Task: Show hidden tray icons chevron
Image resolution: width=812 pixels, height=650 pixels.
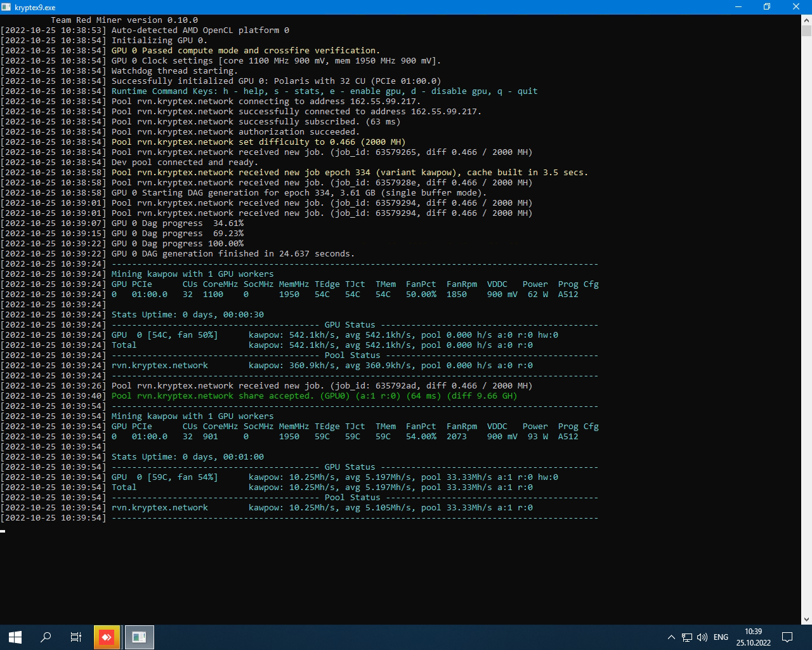Action: tap(671, 637)
